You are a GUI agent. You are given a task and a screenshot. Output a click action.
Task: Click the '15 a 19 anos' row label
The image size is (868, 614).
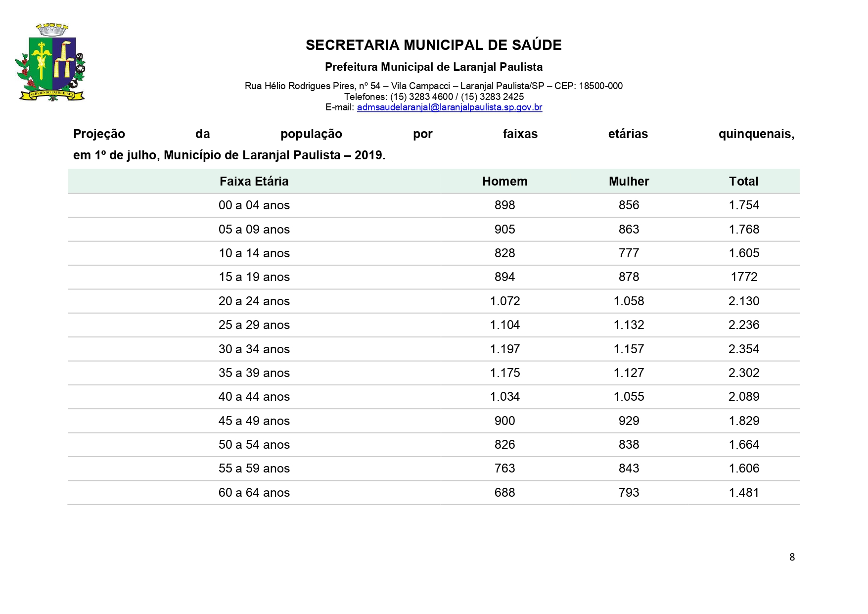[x=254, y=277]
